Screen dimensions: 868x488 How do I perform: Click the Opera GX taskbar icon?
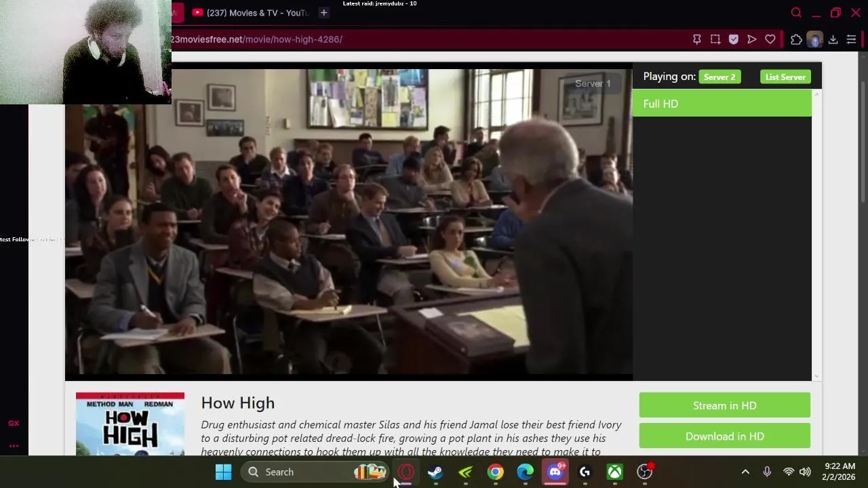pos(406,472)
